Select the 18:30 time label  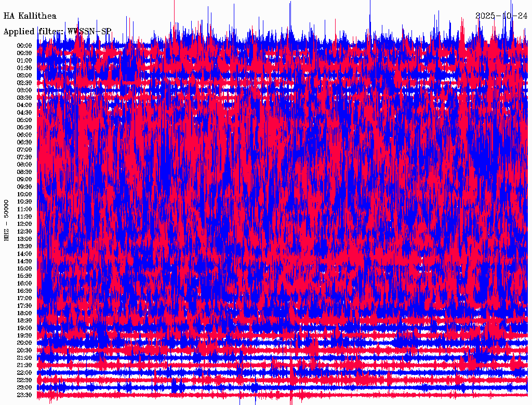pos(24,320)
